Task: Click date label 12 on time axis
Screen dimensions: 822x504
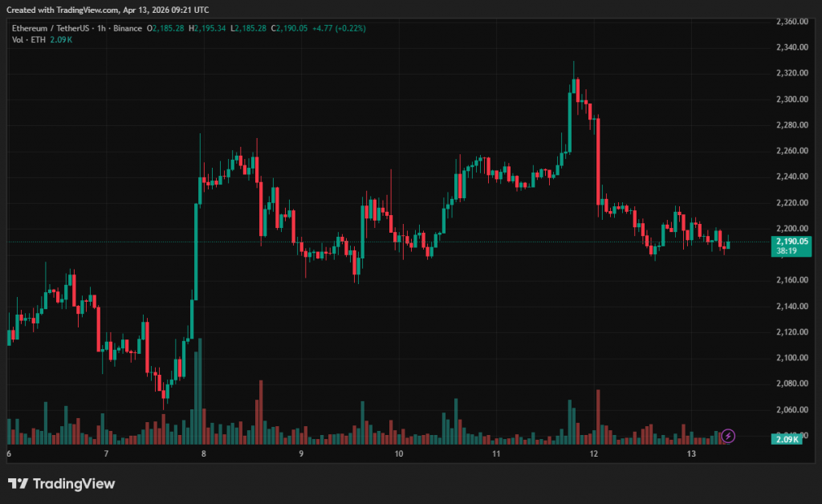Action: (594, 454)
